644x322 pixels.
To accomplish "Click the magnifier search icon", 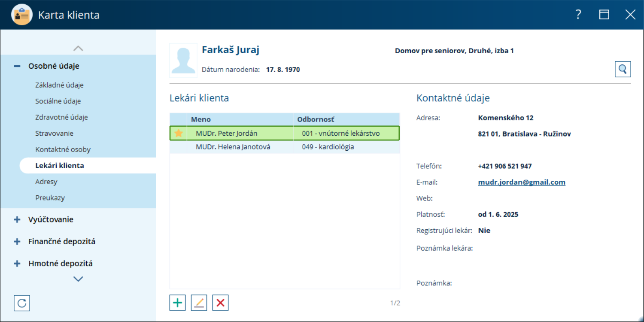I will point(623,69).
